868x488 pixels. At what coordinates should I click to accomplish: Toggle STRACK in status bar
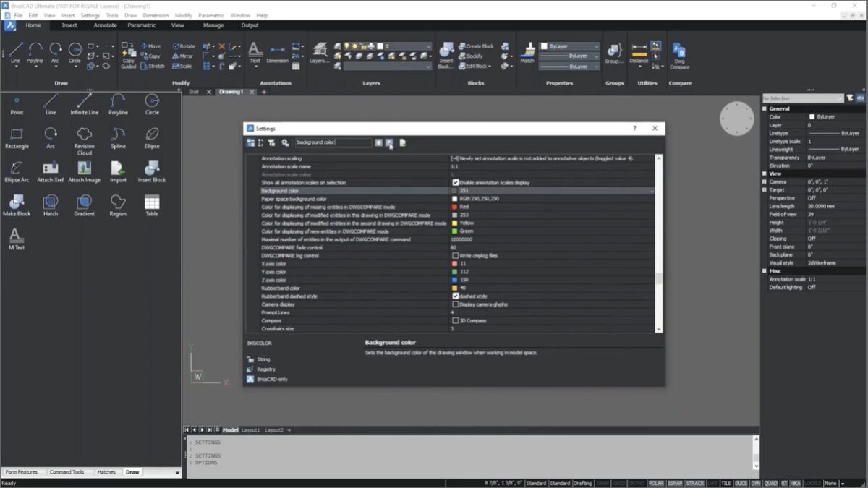tap(695, 483)
